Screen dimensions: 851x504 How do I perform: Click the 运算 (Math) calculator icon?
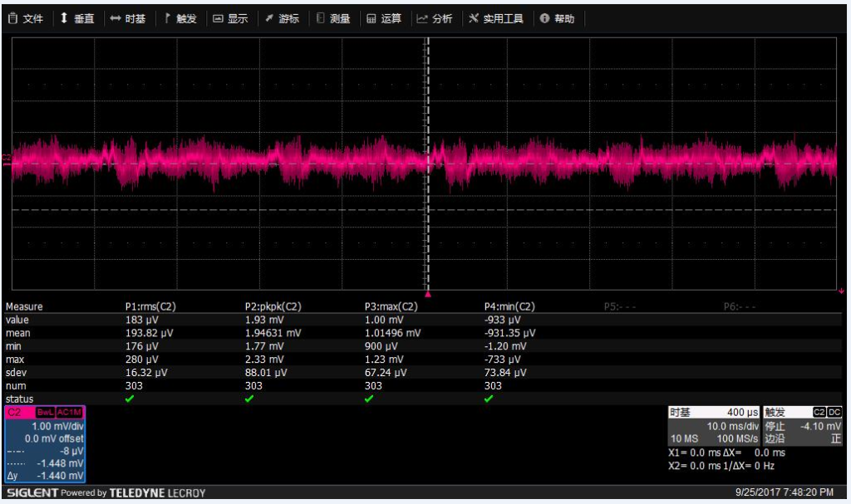(x=371, y=18)
